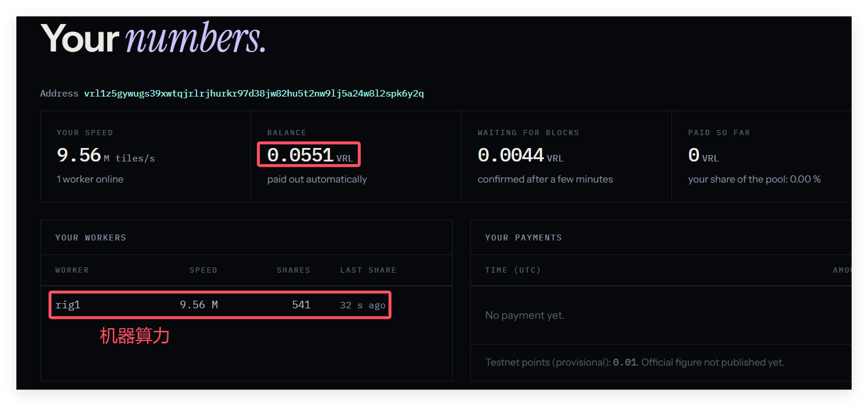Click the "32 s ago" last share time
The width and height of the screenshot is (868, 406).
click(x=363, y=305)
